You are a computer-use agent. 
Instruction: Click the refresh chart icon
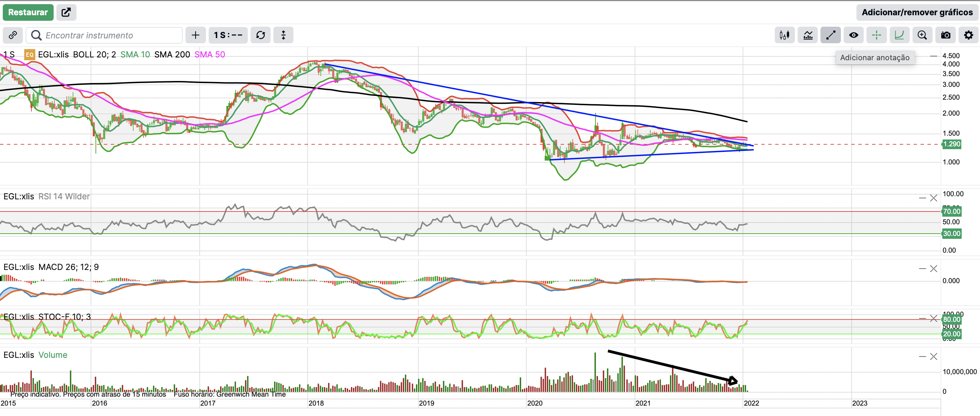tap(261, 35)
